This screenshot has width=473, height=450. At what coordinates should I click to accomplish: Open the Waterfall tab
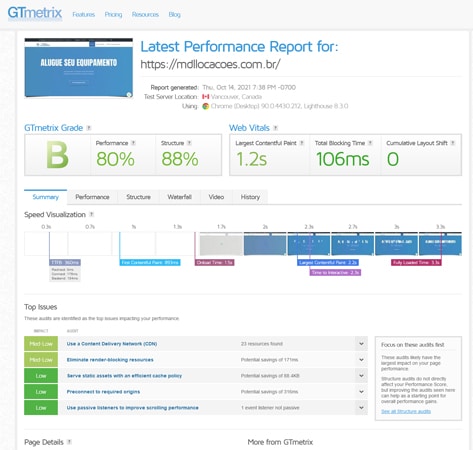pos(179,197)
